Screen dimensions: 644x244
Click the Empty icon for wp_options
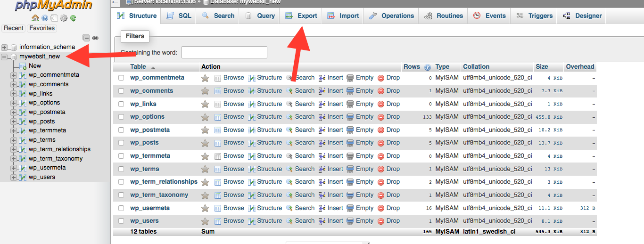[x=350, y=117]
